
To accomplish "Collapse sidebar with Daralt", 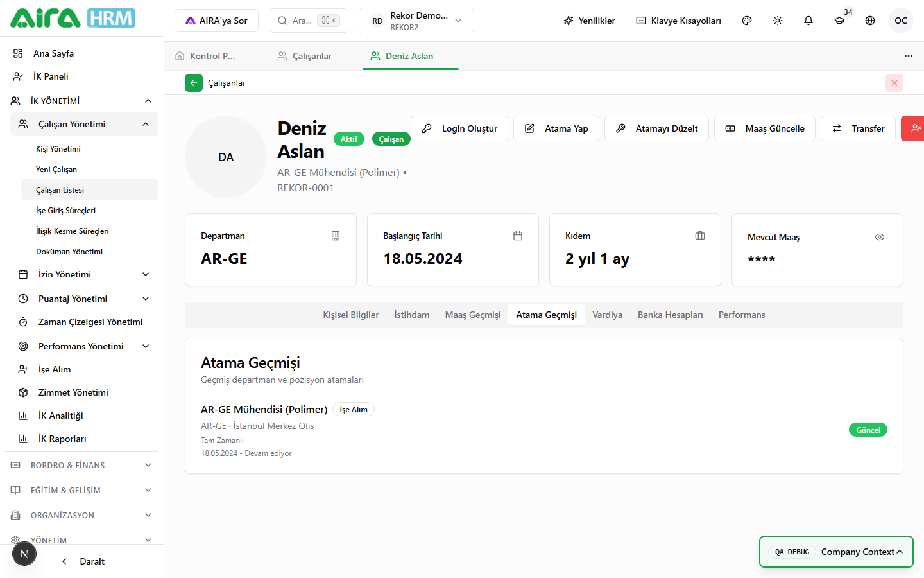I will pos(83,561).
